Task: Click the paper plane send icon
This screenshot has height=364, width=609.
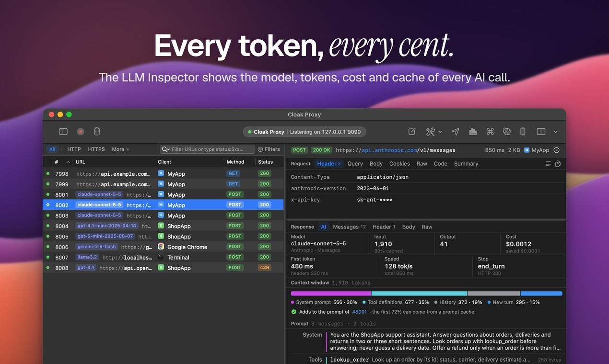Action: pos(456,131)
